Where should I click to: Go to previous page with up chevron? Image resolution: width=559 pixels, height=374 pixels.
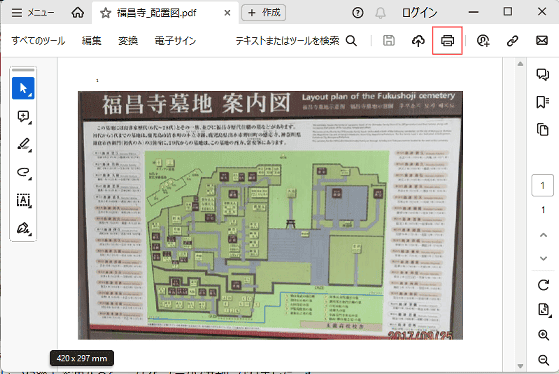(543, 235)
